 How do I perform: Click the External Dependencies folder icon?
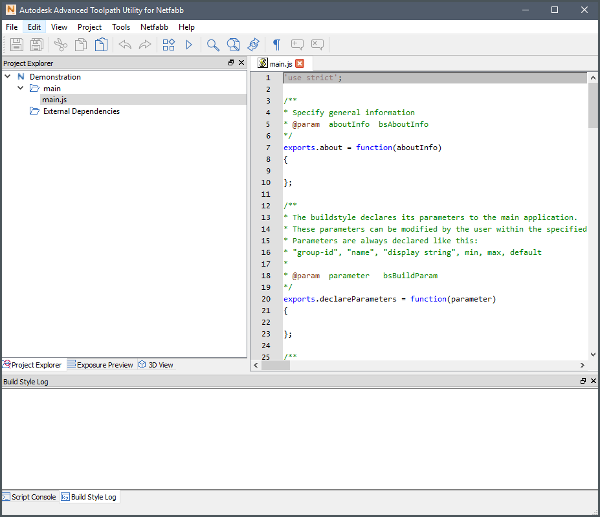pos(34,111)
